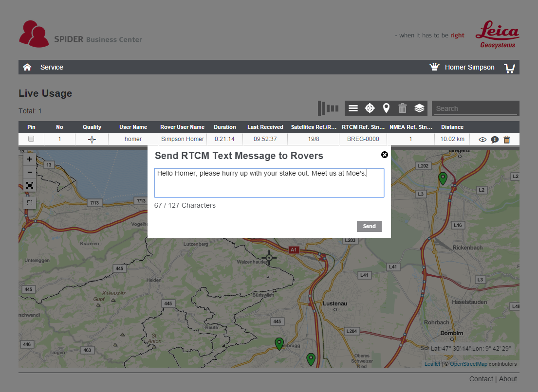Open the Service menu
This screenshot has width=538, height=392.
tap(52, 67)
